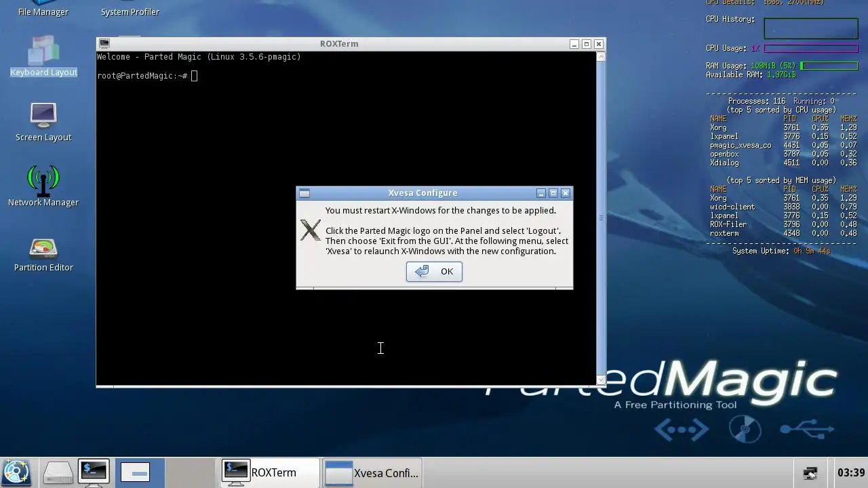This screenshot has height=488, width=868.
Task: Open the Parted Magic start menu logo
Action: pyautogui.click(x=16, y=472)
